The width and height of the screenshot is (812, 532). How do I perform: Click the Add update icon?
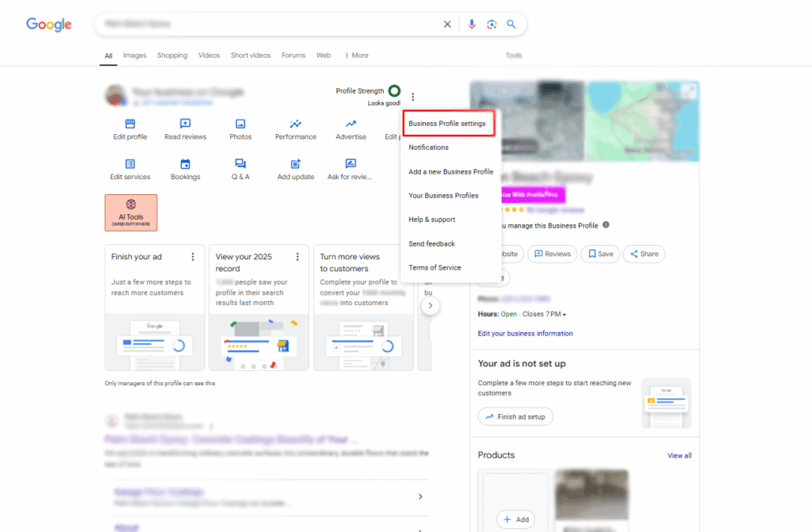click(x=296, y=164)
